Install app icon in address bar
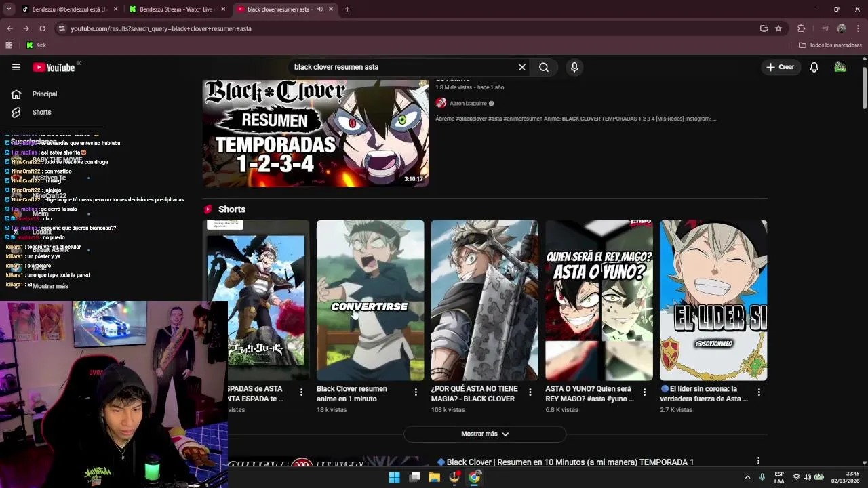The width and height of the screenshot is (868, 488). point(764,28)
